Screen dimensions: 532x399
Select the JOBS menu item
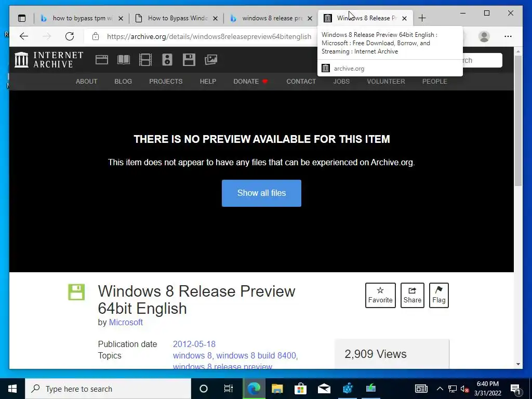coord(341,82)
